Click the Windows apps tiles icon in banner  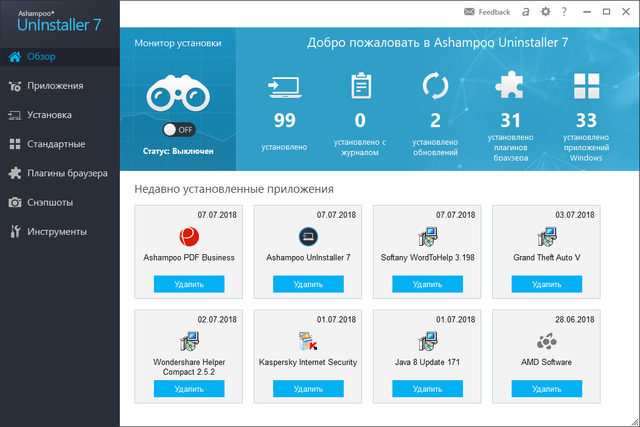(x=587, y=86)
